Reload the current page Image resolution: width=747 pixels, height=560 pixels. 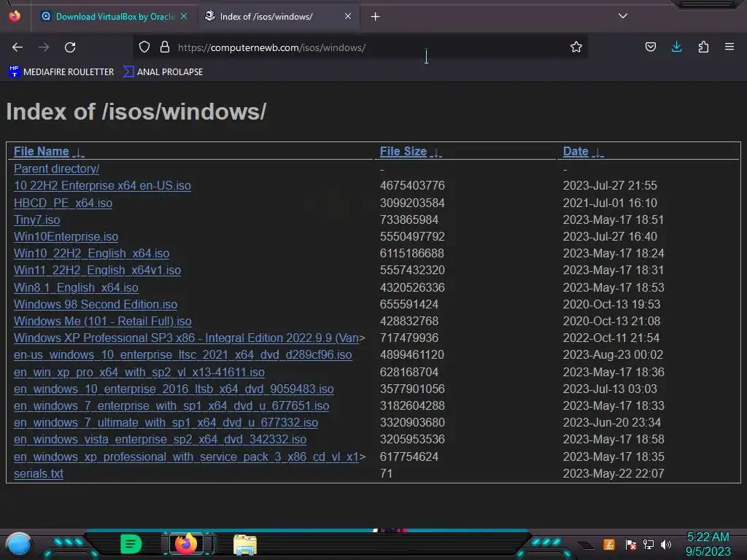[x=70, y=47]
